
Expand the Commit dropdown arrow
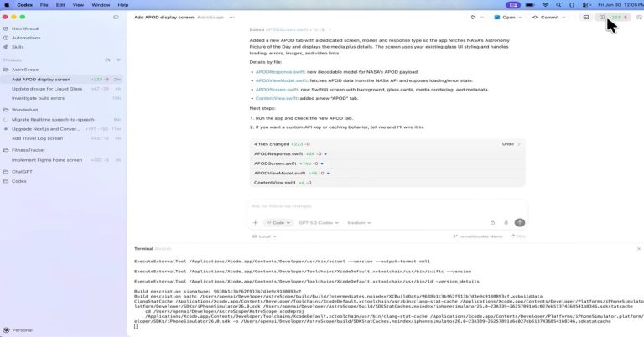tap(563, 18)
